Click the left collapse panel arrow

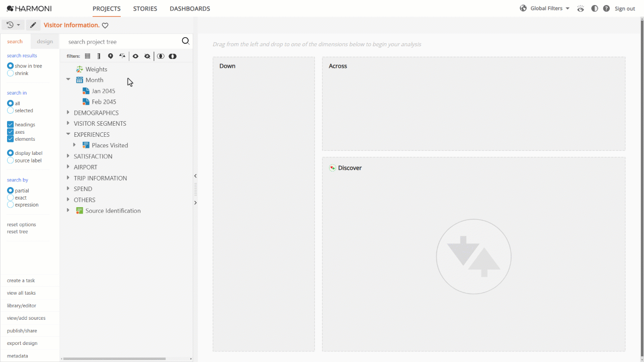pos(195,176)
